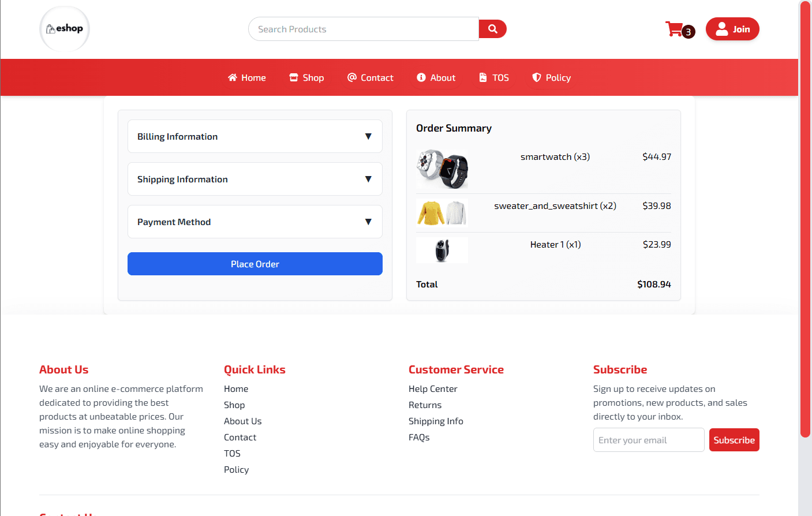
Task: Click the eshop logo
Action: coord(64,28)
